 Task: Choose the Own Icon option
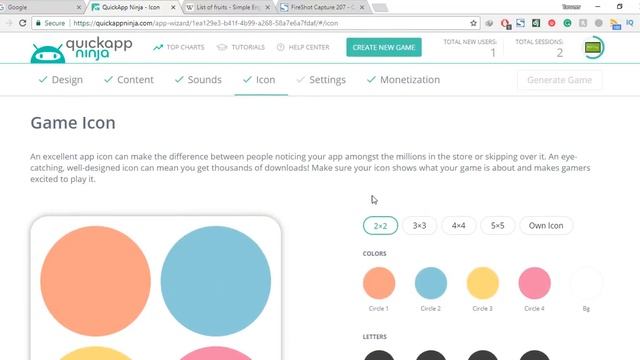(546, 226)
